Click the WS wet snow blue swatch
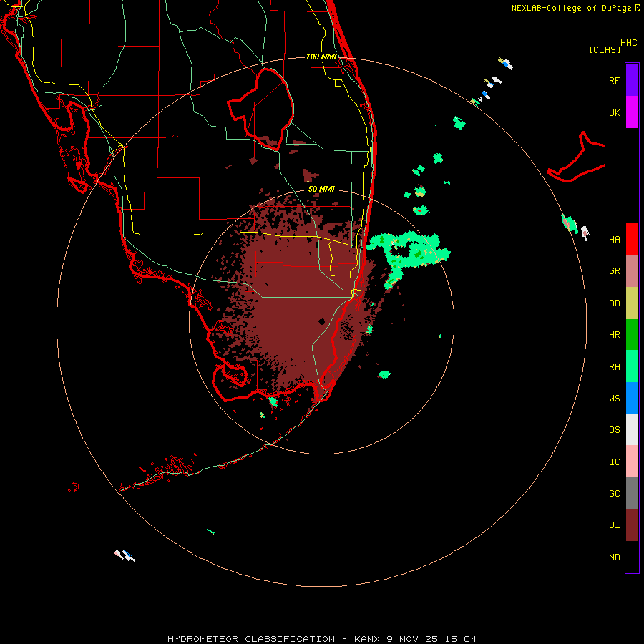Image resolution: width=644 pixels, height=644 pixels. tap(632, 398)
